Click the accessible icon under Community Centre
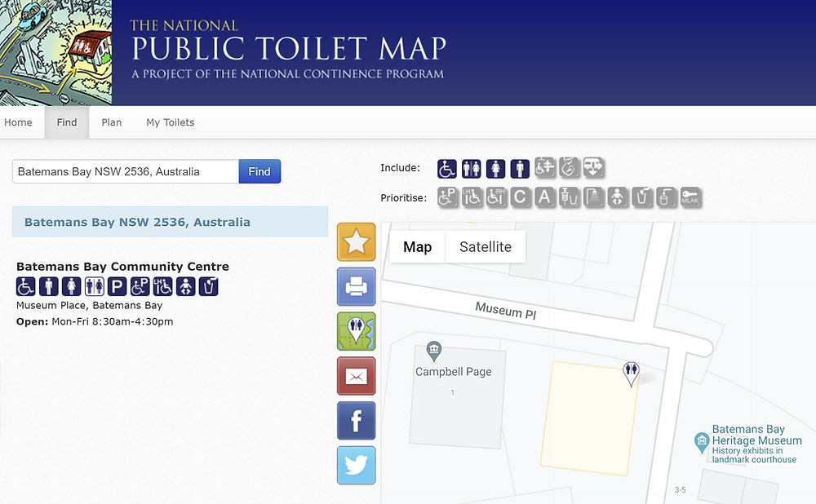The height and width of the screenshot is (504, 816). point(25,286)
